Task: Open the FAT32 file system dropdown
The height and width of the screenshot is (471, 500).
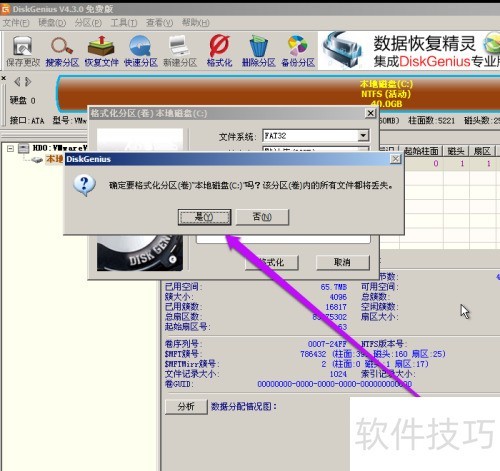Action: [x=363, y=136]
